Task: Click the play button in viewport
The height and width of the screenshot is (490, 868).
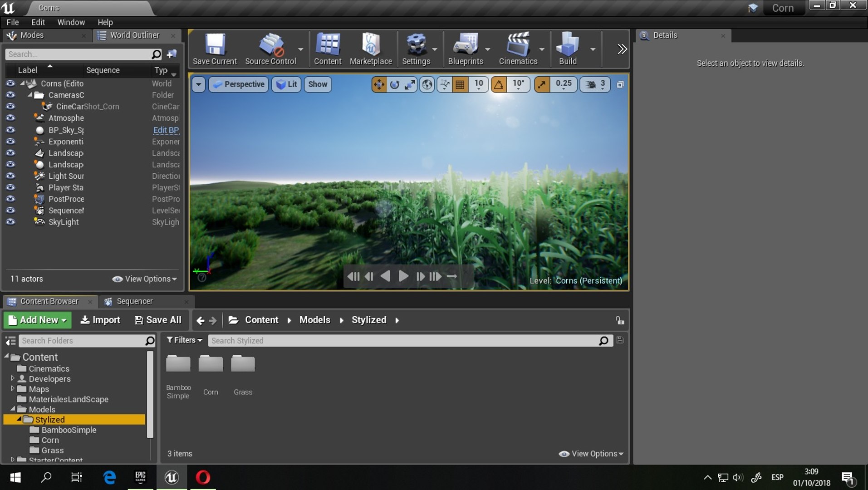Action: [x=403, y=276]
